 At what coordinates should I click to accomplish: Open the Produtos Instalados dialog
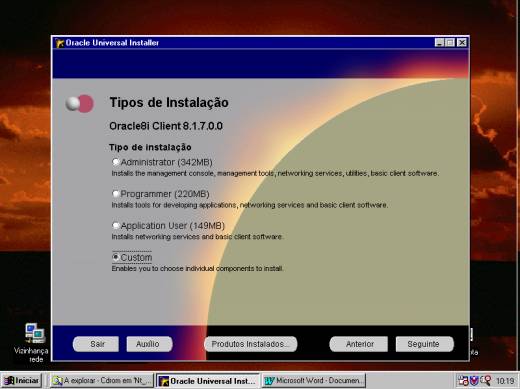251,344
